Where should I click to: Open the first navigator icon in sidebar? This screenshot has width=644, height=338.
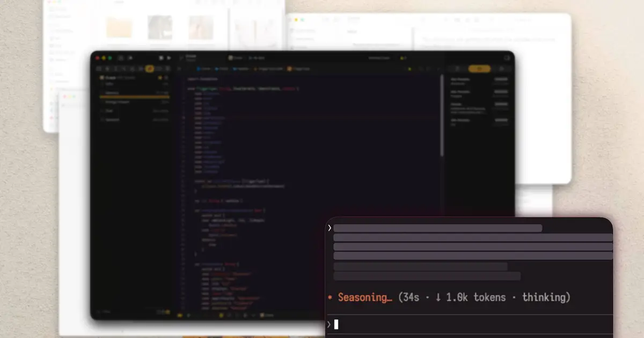coord(99,69)
